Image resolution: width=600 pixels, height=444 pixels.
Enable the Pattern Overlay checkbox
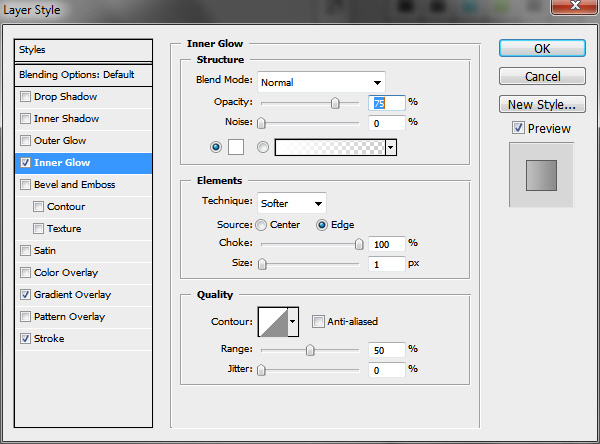pos(25,317)
